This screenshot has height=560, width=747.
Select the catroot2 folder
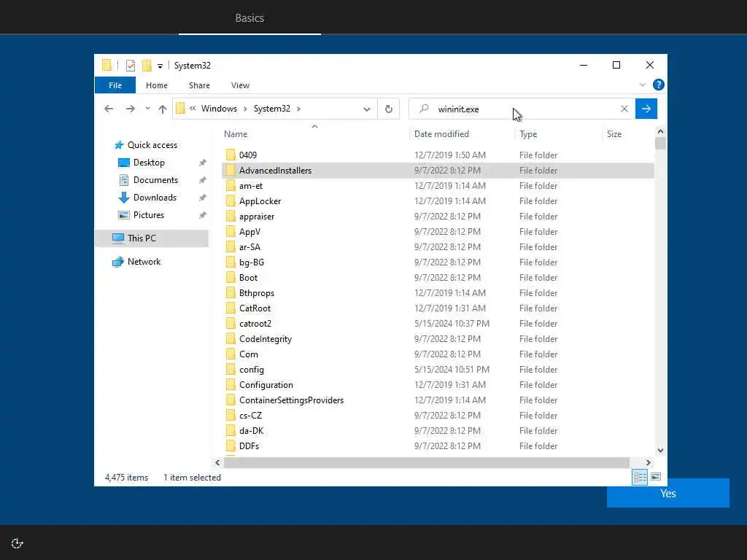(x=255, y=324)
